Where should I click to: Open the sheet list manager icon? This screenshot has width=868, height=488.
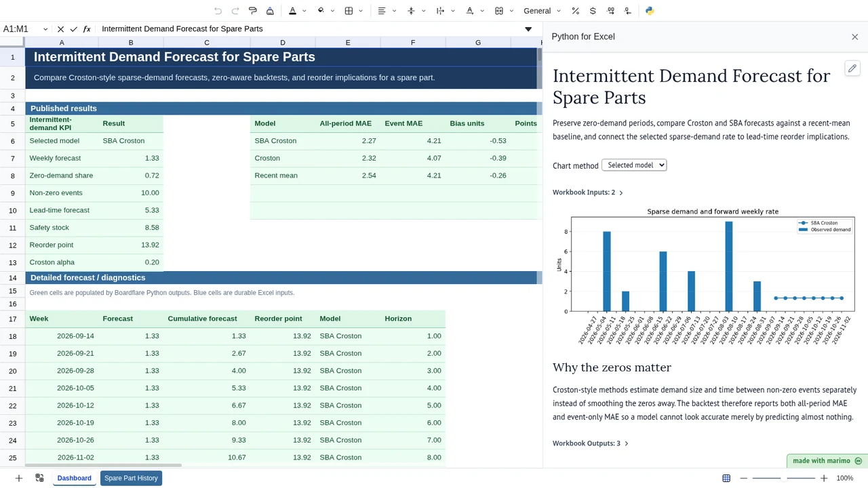tap(39, 478)
